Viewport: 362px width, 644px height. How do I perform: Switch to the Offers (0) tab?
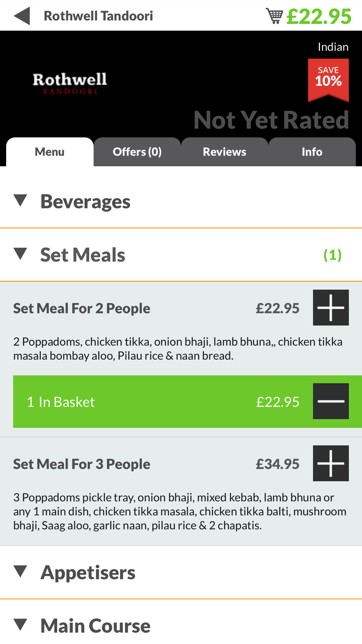[x=137, y=152]
